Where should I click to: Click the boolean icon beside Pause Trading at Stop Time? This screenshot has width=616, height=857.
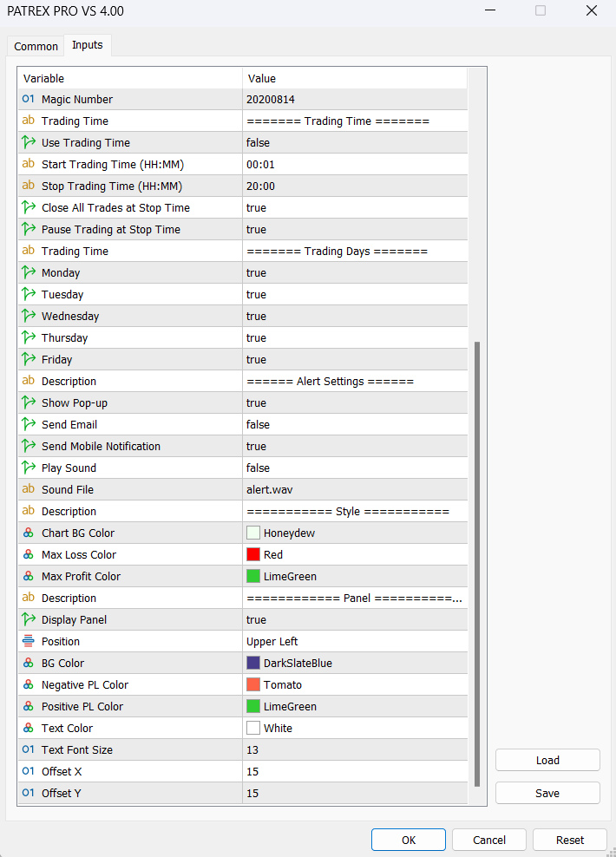click(x=29, y=229)
